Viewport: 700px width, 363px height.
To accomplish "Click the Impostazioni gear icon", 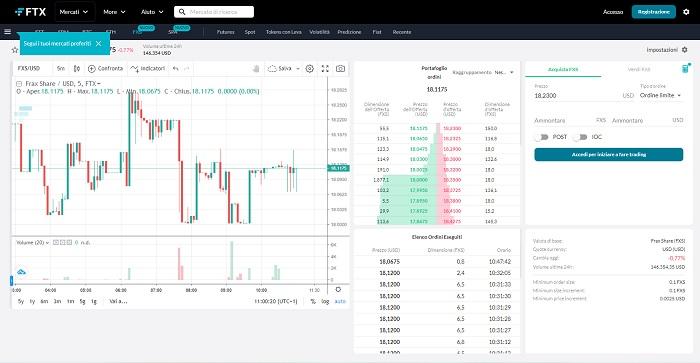I will point(685,50).
